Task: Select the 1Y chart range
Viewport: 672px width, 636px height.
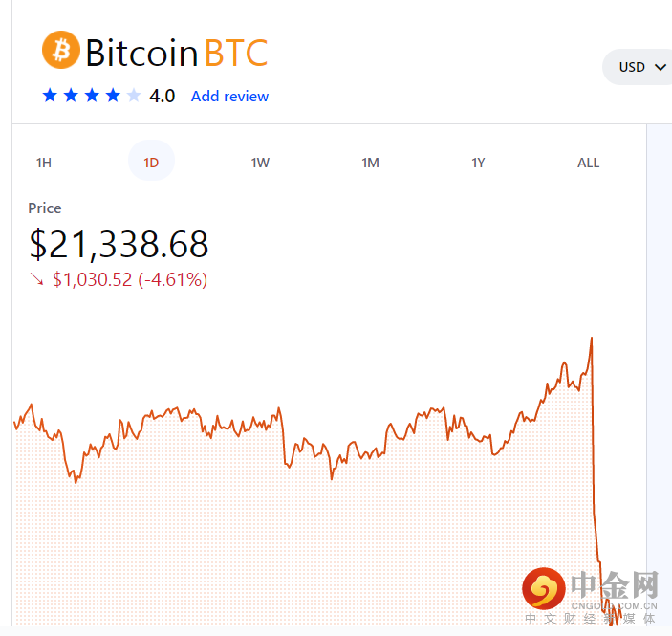Action: pyautogui.click(x=478, y=163)
